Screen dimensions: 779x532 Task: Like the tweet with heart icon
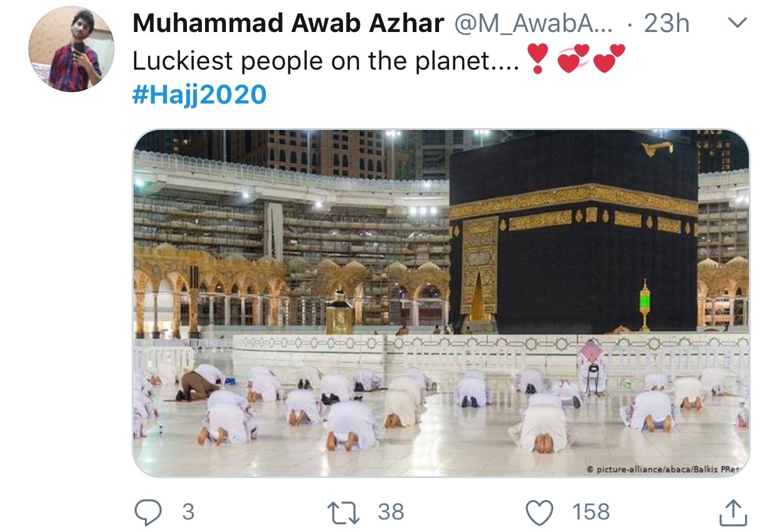pyautogui.click(x=539, y=512)
